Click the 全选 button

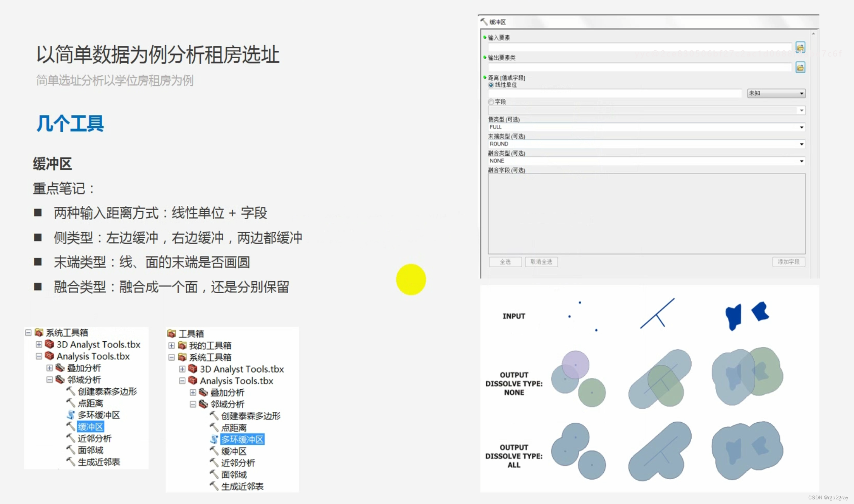tap(505, 262)
